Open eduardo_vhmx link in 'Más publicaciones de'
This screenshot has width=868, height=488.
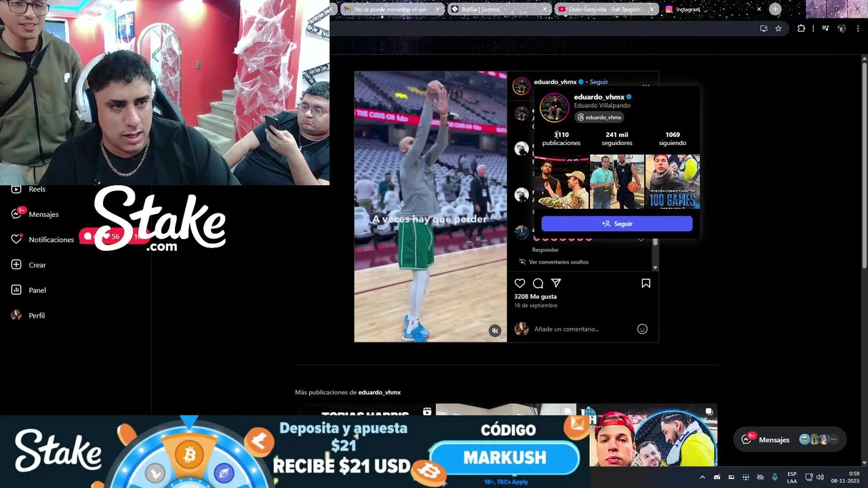click(x=379, y=392)
